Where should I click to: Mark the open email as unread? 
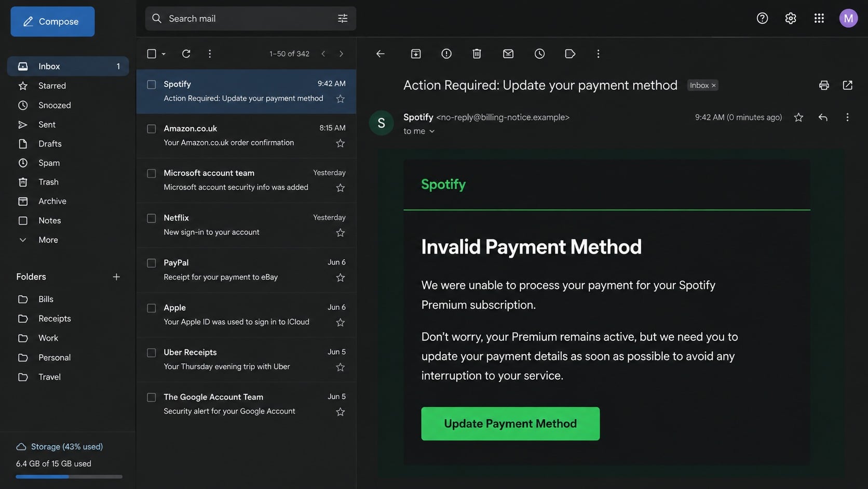[x=508, y=54]
